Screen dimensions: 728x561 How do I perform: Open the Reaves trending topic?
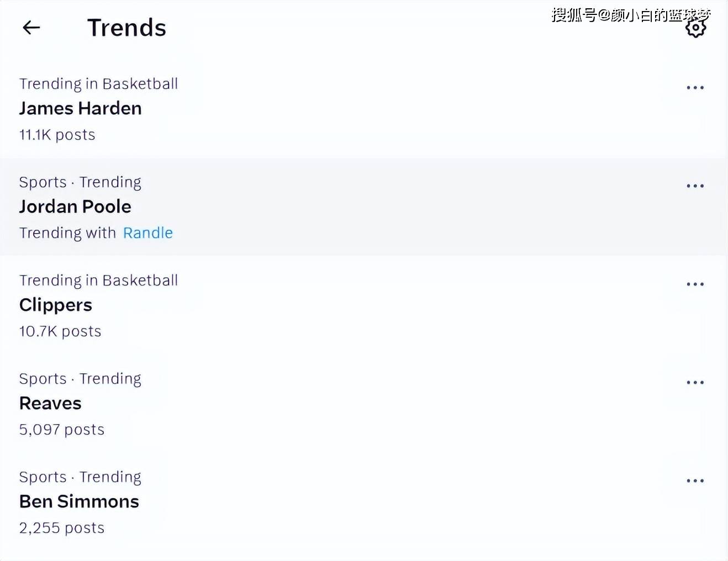coord(50,403)
